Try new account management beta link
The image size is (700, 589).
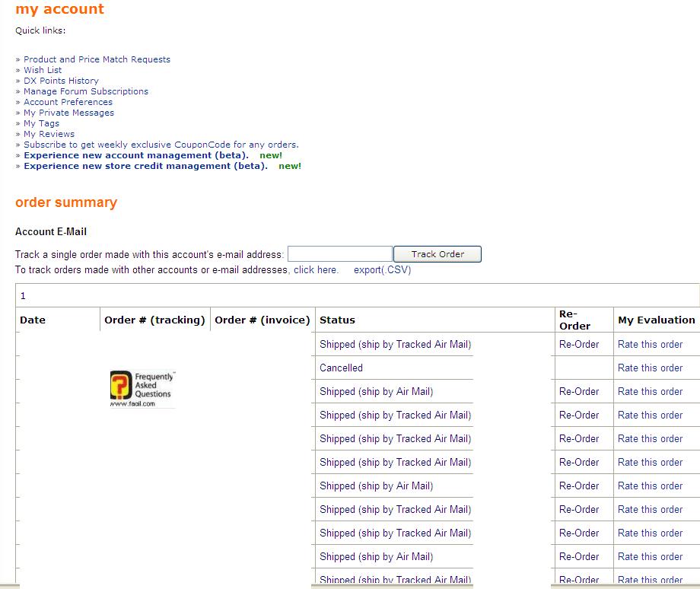tap(136, 155)
